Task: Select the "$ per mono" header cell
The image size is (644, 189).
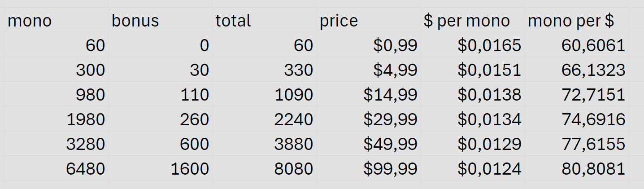Action: pyautogui.click(x=472, y=21)
